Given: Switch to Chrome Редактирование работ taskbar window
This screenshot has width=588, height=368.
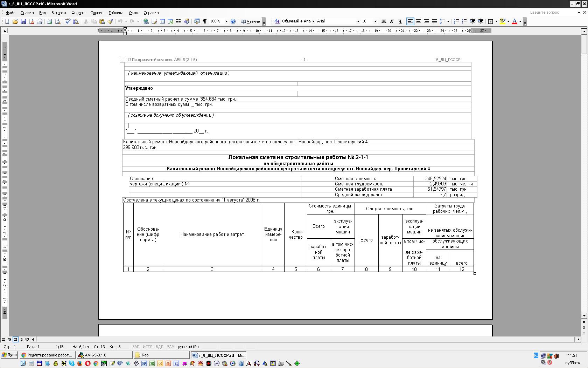Looking at the screenshot, I should pos(47,355).
